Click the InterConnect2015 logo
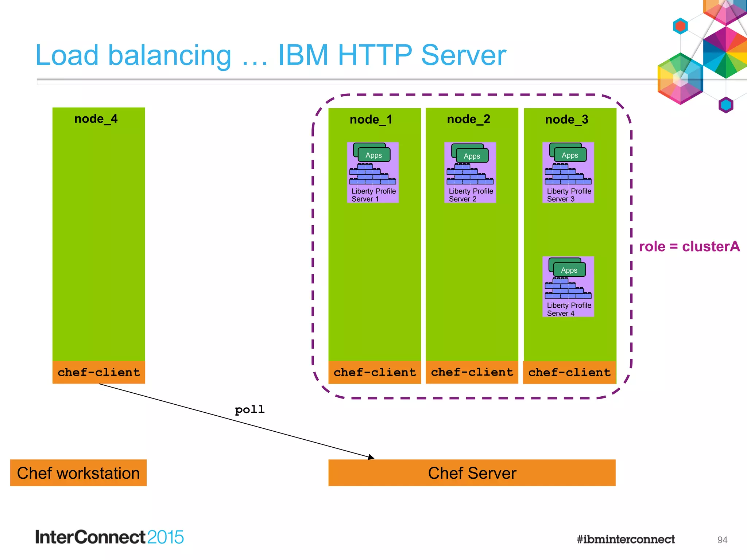The width and height of the screenshot is (747, 560). tap(109, 537)
